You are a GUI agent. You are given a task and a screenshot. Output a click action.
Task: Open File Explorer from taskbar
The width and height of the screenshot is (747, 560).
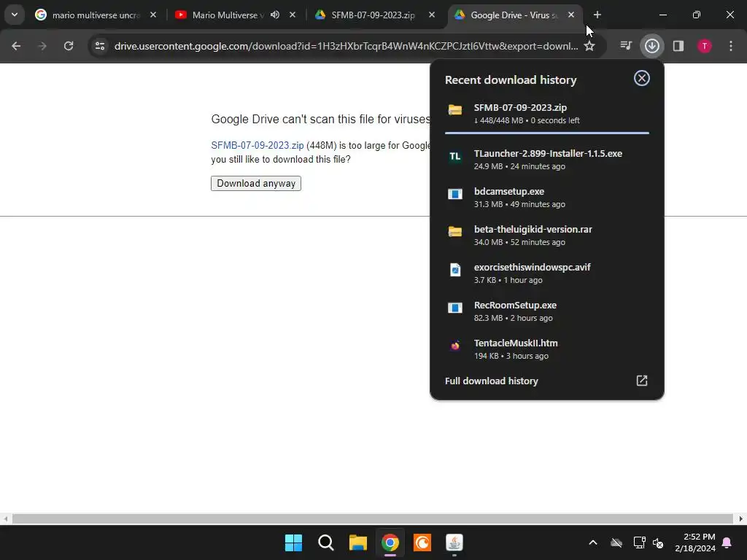[x=357, y=542]
